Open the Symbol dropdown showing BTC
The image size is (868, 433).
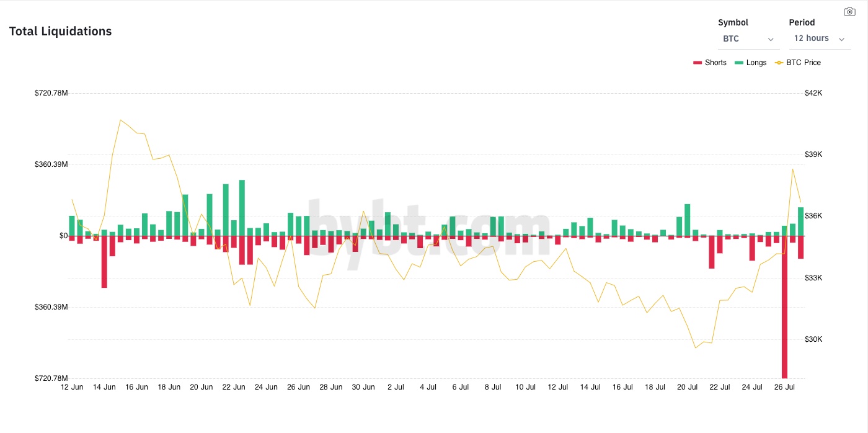(748, 38)
